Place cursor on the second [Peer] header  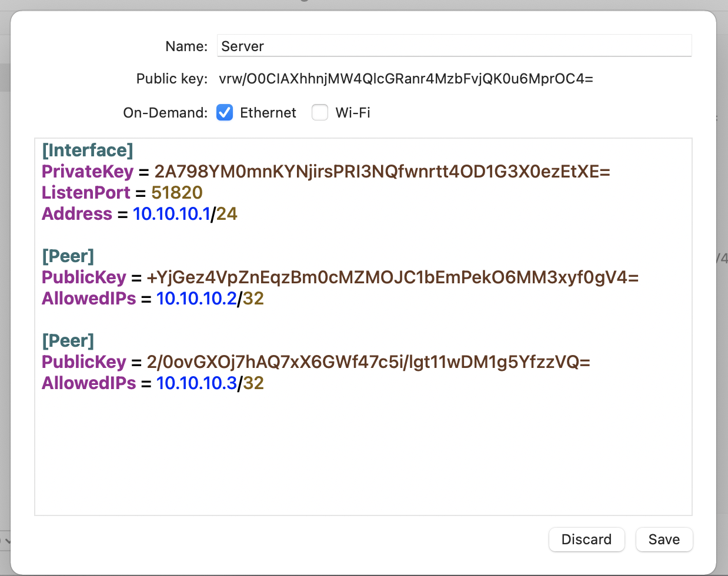coord(68,341)
